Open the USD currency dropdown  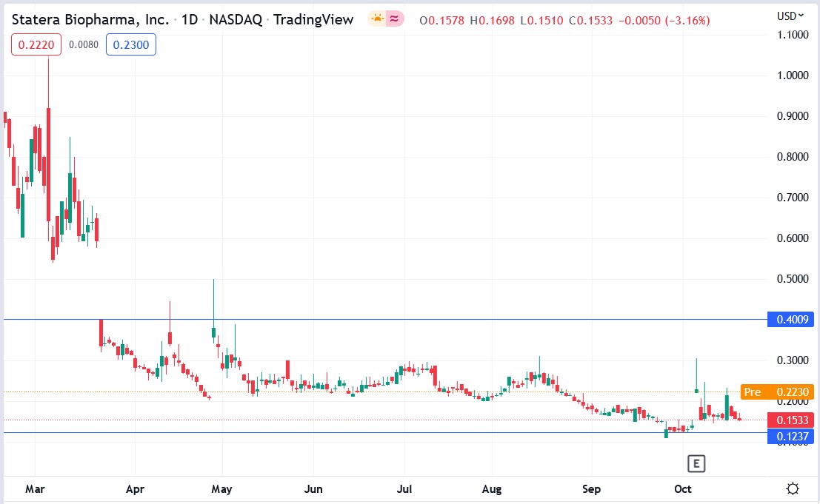click(790, 15)
